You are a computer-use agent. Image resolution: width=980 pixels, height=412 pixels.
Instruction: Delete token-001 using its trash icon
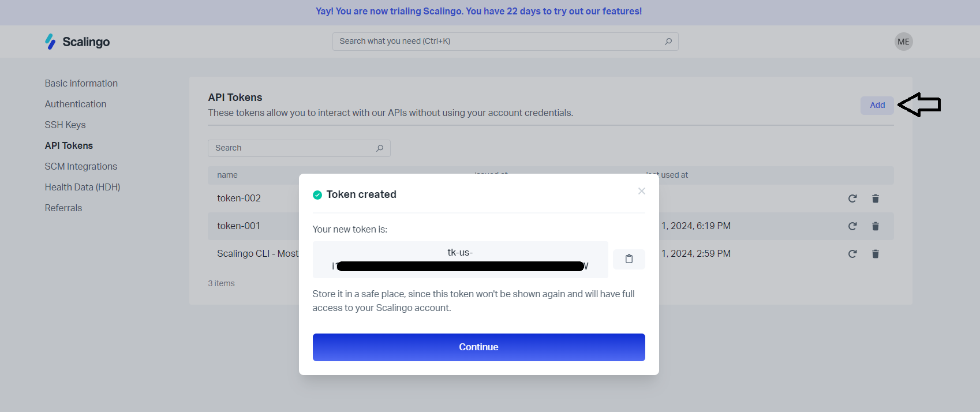(876, 226)
